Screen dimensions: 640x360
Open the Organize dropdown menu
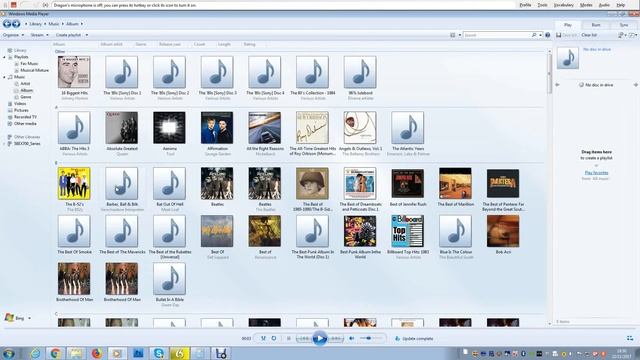click(x=13, y=35)
